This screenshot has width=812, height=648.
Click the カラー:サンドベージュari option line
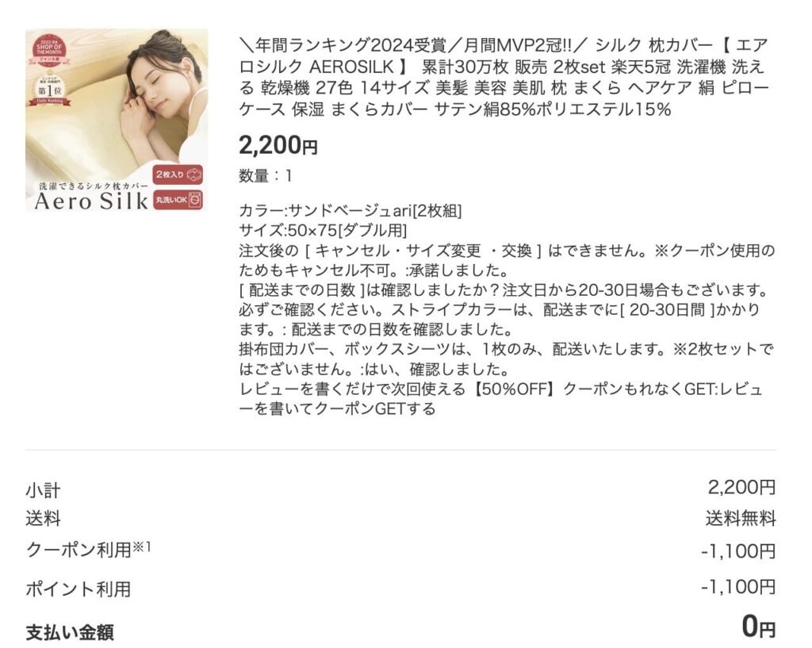[x=350, y=211]
